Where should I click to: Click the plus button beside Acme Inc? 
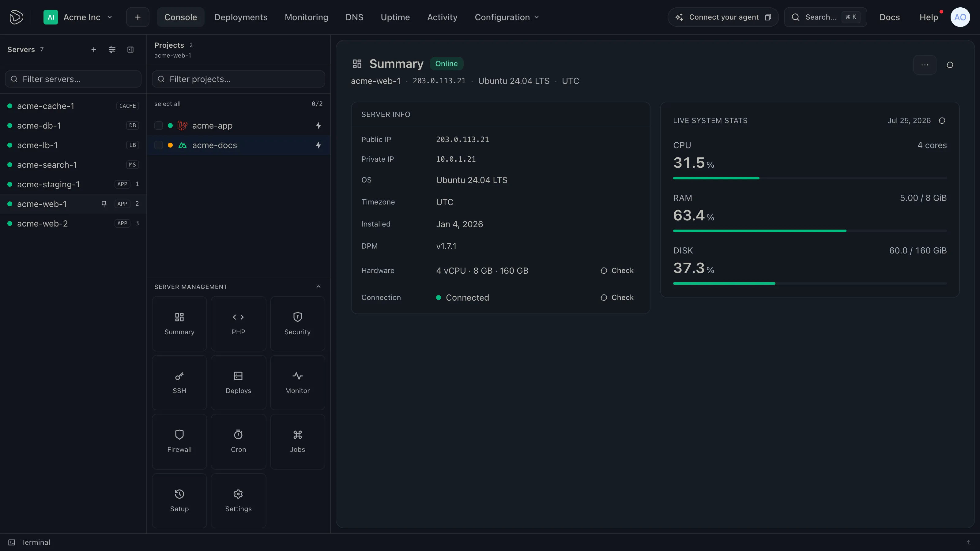click(138, 17)
